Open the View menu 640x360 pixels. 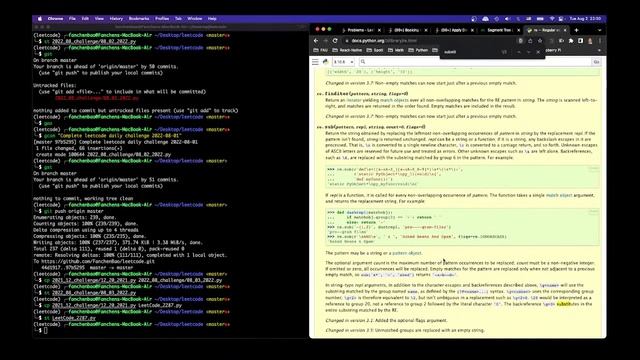point(99,19)
